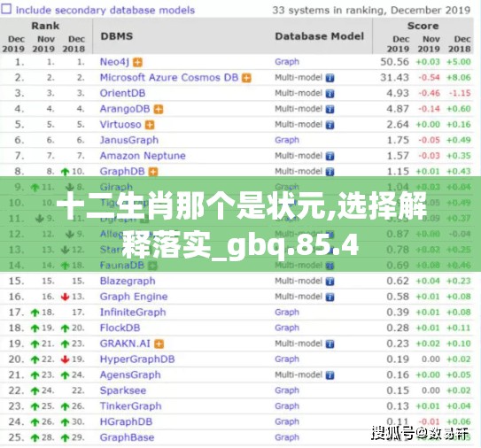Click the ArangoDB score 4.87
Viewport: 481px width, 448px height.
click(x=398, y=109)
